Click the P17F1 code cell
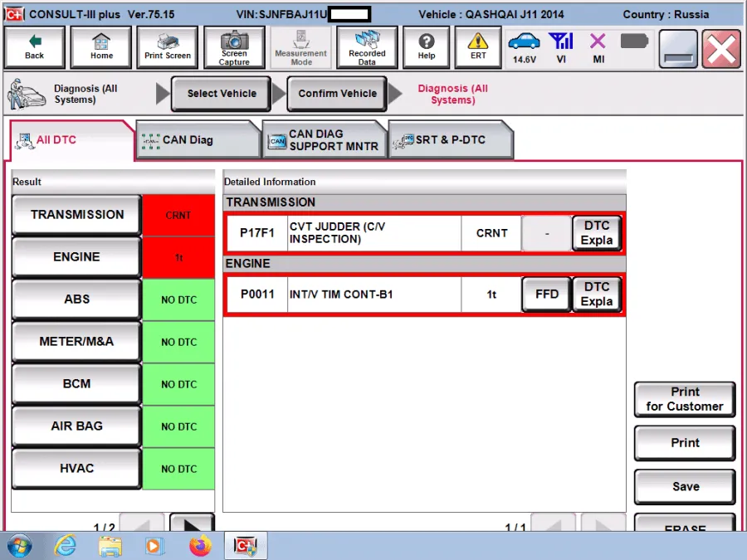The height and width of the screenshot is (560, 747). tap(257, 233)
